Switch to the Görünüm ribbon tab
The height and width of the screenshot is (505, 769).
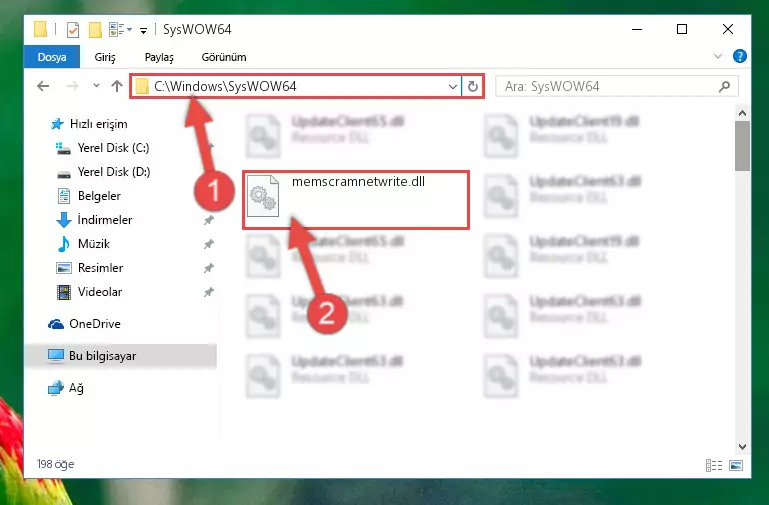coord(224,57)
